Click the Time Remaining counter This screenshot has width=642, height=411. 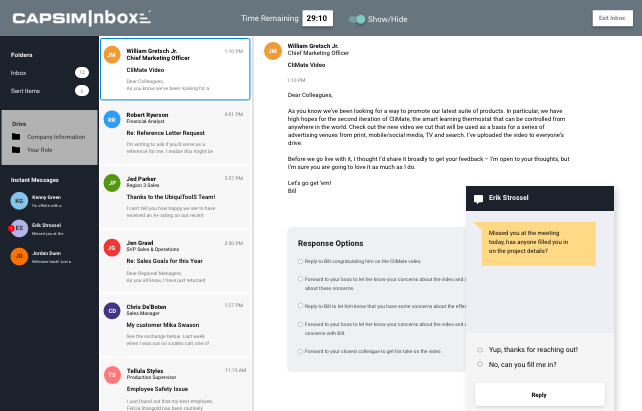point(317,18)
